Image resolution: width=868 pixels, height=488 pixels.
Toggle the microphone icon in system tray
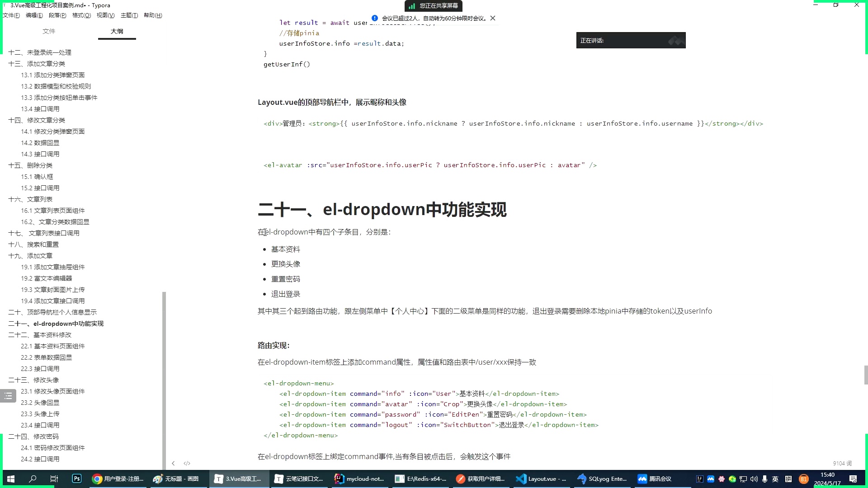(x=764, y=479)
